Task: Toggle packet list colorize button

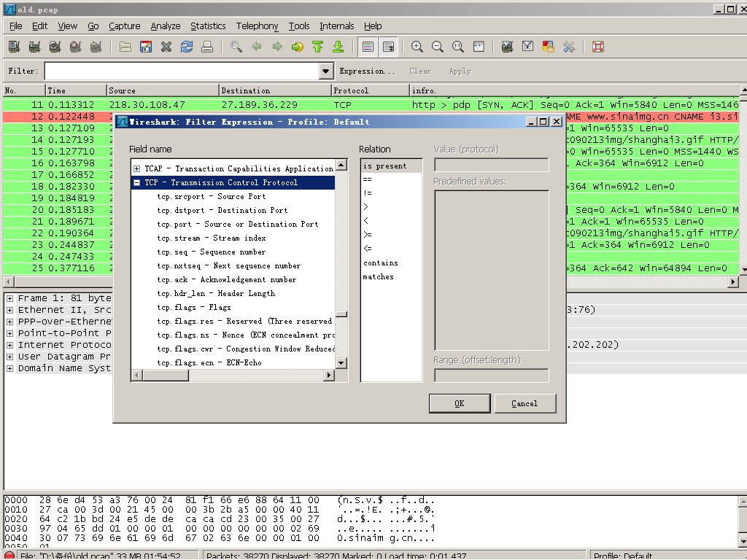Action: [368, 47]
